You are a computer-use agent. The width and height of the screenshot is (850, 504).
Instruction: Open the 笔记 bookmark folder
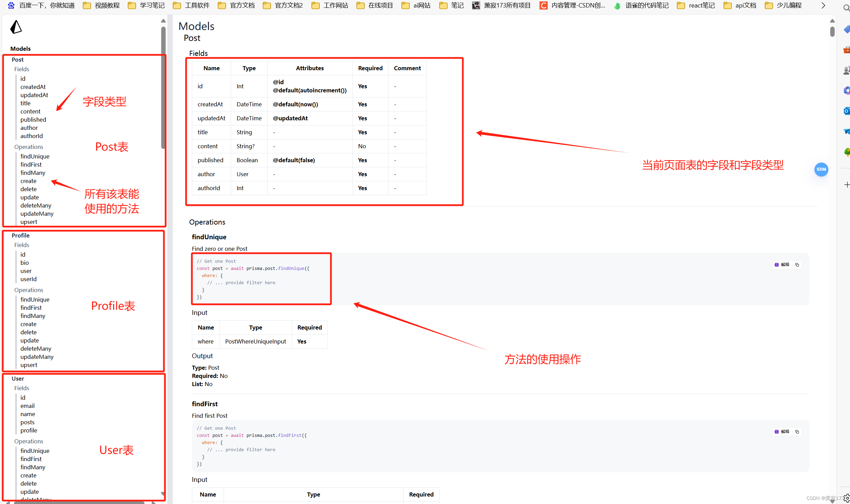(452, 5)
